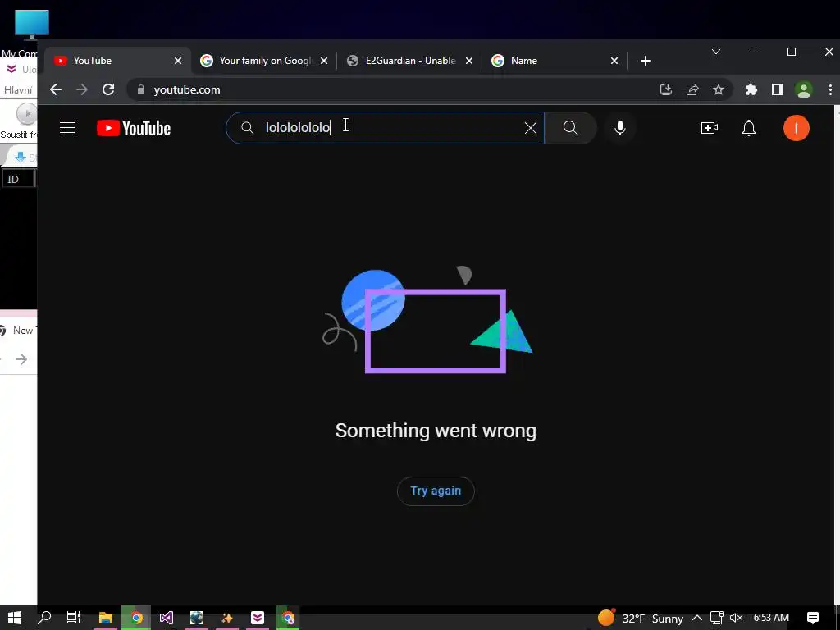Click the YouTube logo
The width and height of the screenshot is (840, 630).
pyautogui.click(x=134, y=128)
